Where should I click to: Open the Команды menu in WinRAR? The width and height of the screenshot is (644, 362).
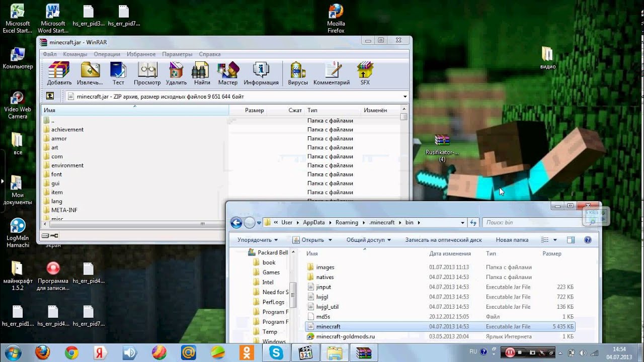coord(75,54)
